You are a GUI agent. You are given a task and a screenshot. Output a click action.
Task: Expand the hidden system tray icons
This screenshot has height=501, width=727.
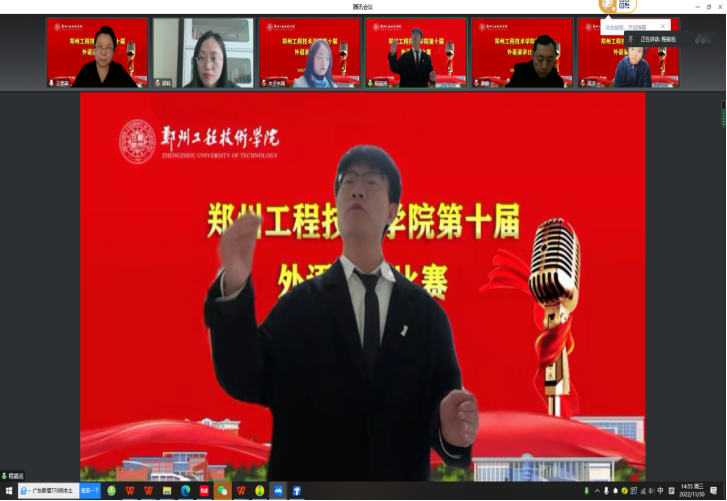tap(597, 491)
